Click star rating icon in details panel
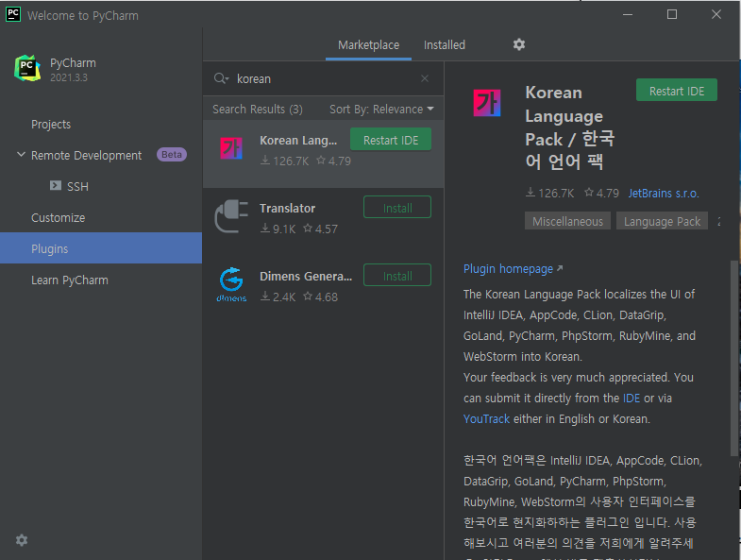 (x=589, y=193)
